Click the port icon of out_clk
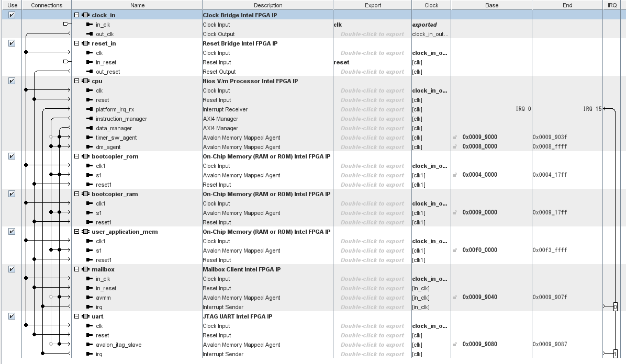 pyautogui.click(x=90, y=35)
